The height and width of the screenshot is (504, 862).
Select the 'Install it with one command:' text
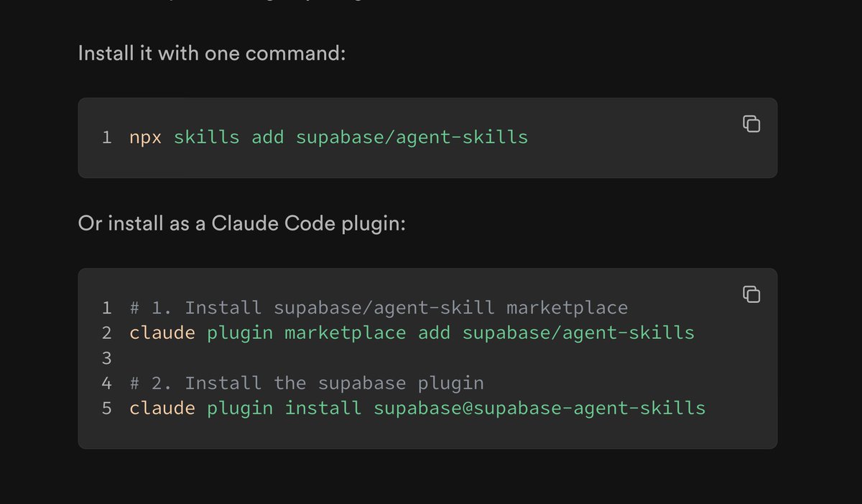[212, 54]
